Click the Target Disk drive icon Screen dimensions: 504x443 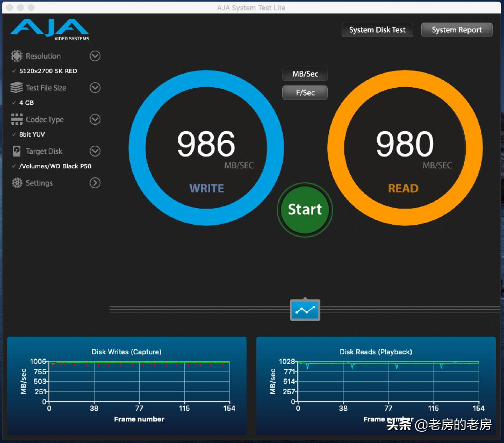16,151
